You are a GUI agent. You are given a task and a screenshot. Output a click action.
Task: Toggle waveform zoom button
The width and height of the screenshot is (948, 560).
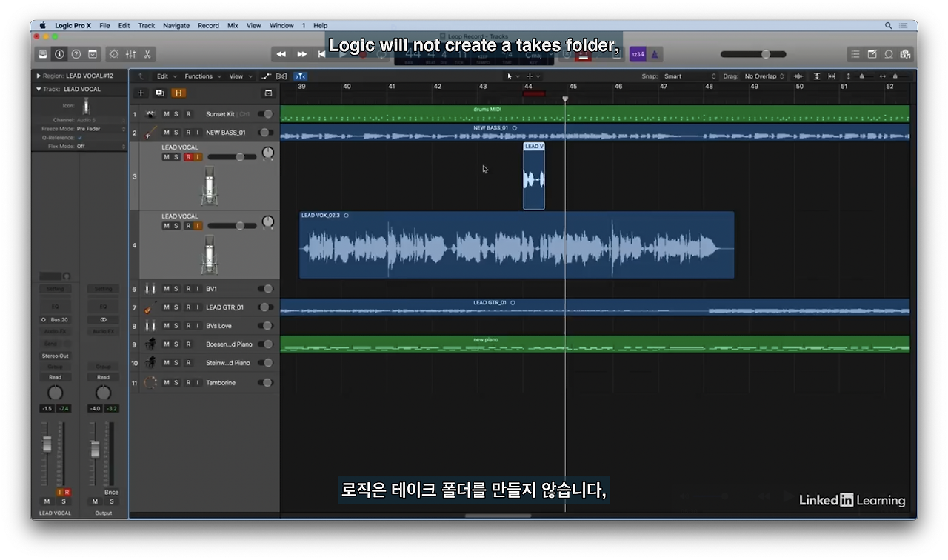(x=798, y=76)
